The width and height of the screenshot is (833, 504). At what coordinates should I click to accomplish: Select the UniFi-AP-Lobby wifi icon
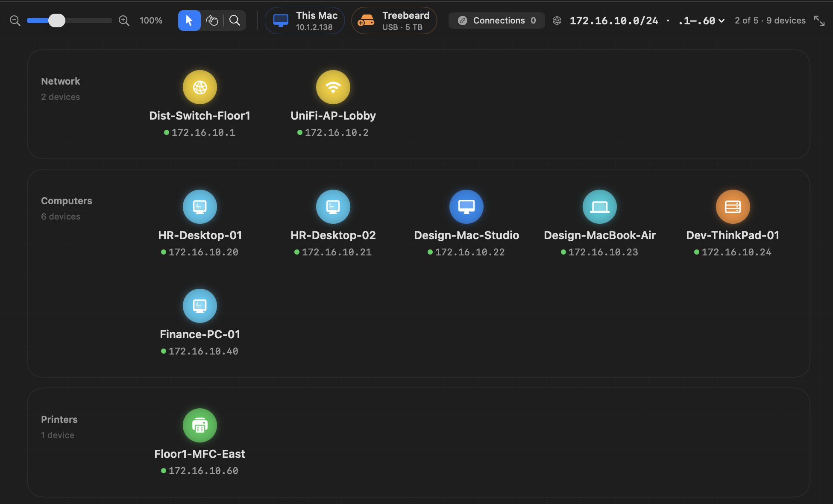click(333, 87)
